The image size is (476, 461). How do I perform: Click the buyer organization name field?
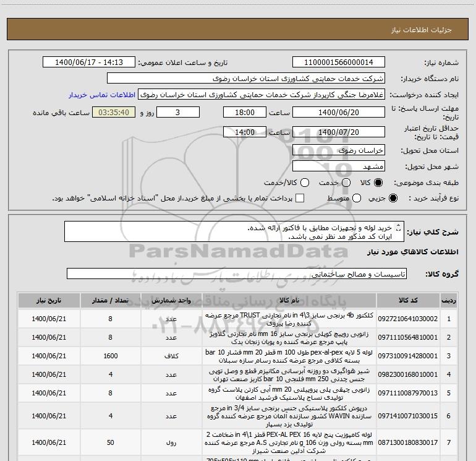pos(246,79)
